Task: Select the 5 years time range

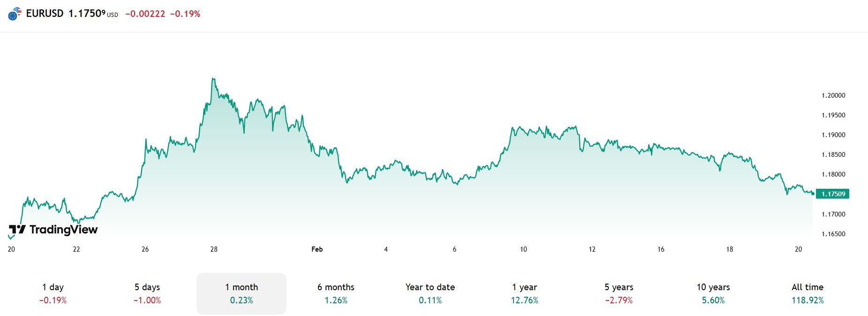Action: [x=619, y=293]
